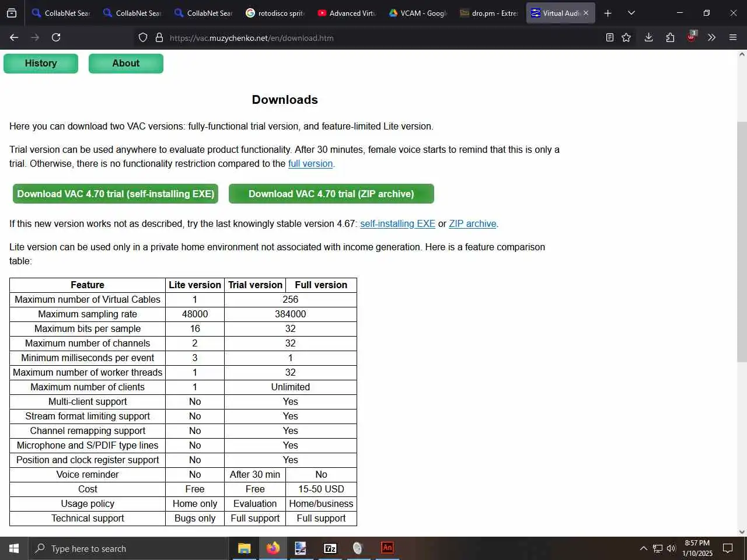Click the Trial version column header
The image size is (747, 560).
255,285
